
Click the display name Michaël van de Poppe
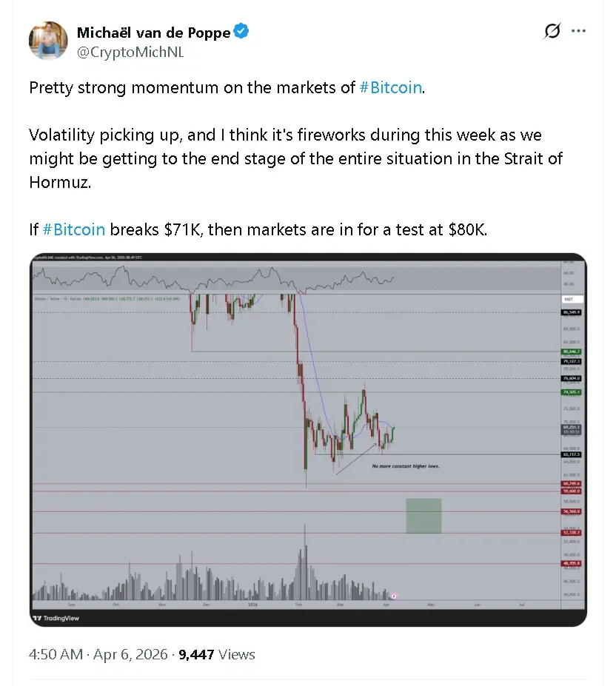click(x=153, y=33)
